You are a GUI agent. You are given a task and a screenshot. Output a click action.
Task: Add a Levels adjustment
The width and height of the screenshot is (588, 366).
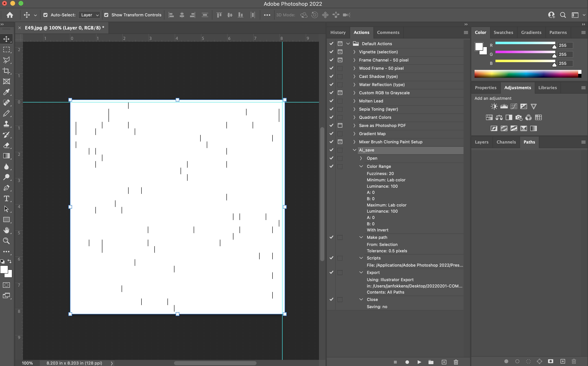click(x=504, y=106)
